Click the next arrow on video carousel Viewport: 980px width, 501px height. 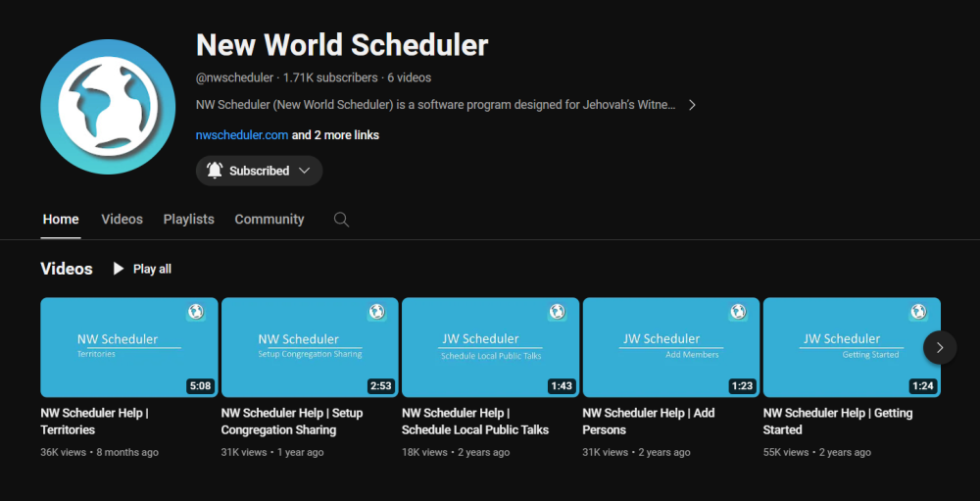click(939, 347)
